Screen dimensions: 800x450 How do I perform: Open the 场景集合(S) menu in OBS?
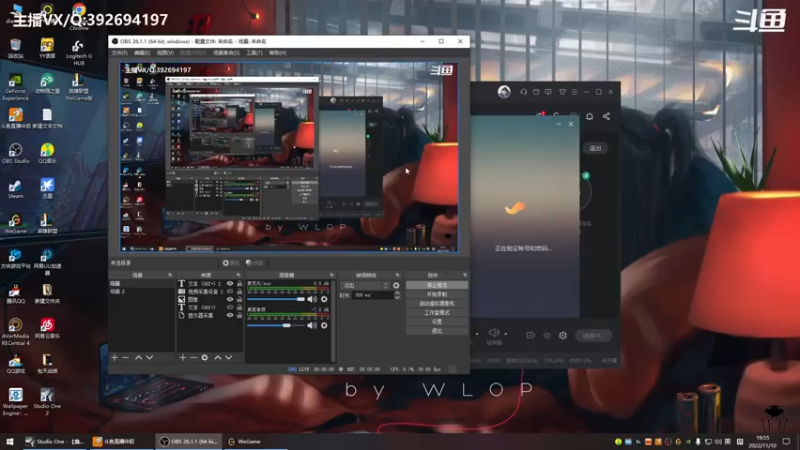point(226,53)
